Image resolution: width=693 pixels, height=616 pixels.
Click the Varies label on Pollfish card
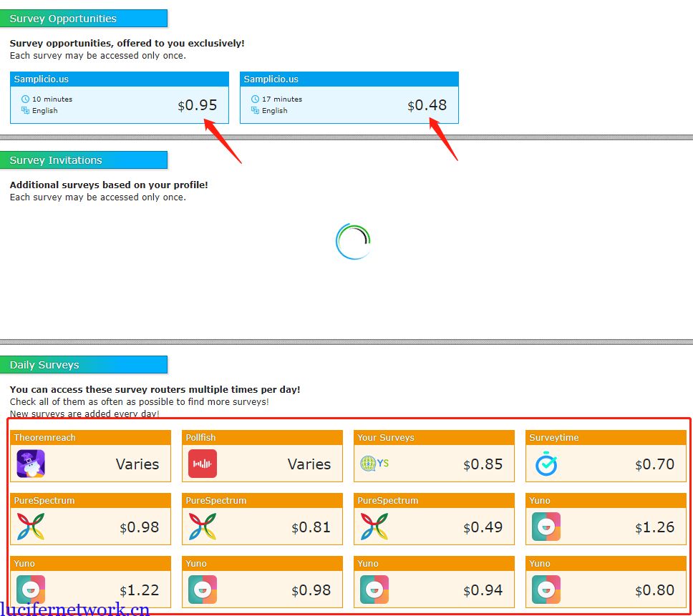309,464
